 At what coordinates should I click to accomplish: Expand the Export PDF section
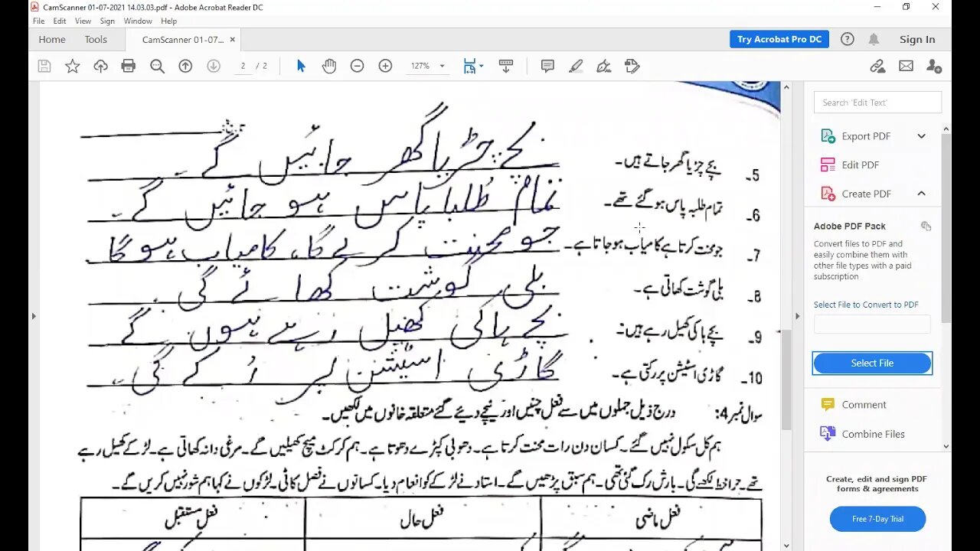click(x=921, y=136)
